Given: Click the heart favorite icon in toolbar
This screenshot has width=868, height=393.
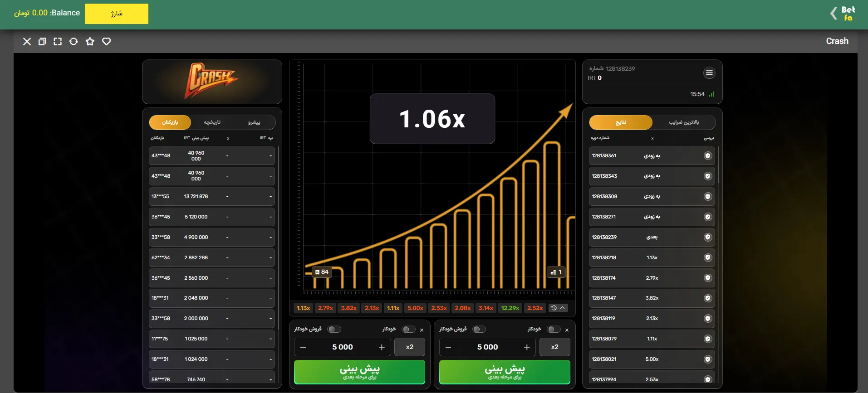Looking at the screenshot, I should [106, 41].
